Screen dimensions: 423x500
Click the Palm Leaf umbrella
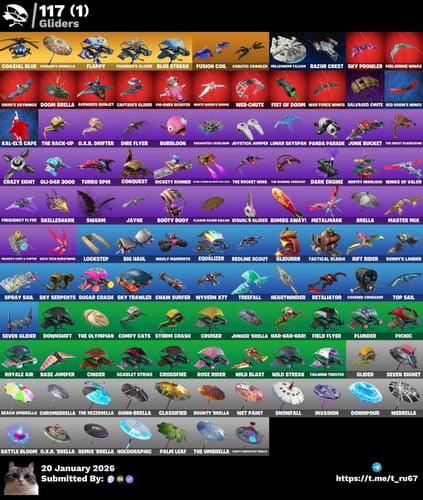tap(173, 436)
